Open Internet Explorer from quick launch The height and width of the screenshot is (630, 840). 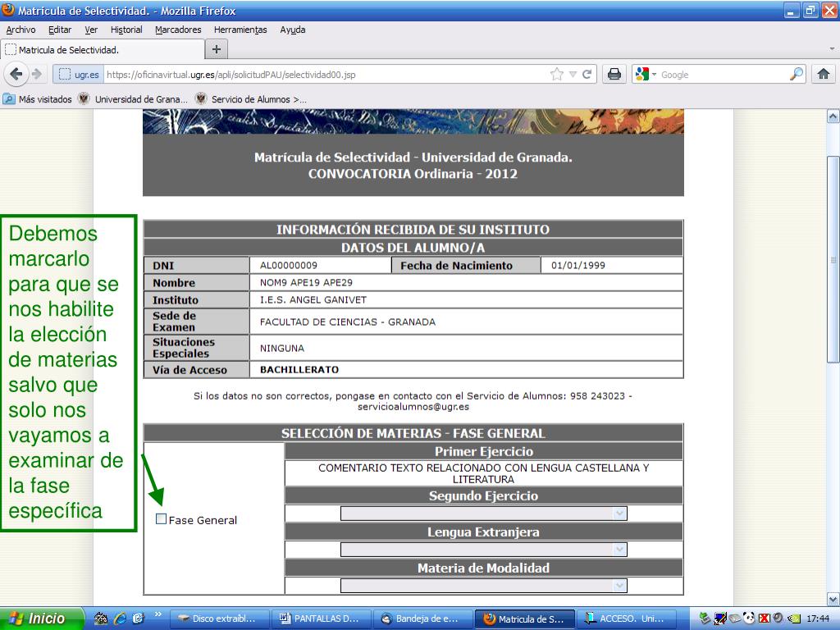[x=120, y=619]
